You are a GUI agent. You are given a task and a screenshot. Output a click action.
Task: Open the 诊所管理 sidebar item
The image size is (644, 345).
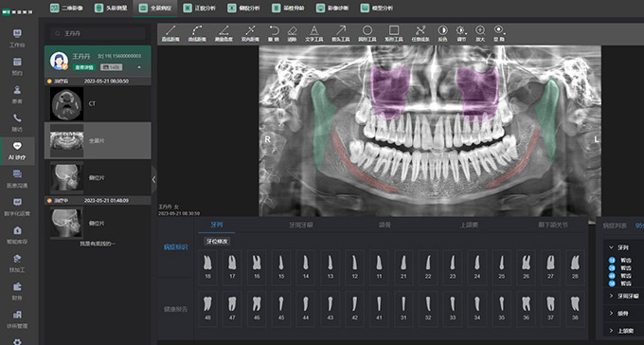[17, 319]
